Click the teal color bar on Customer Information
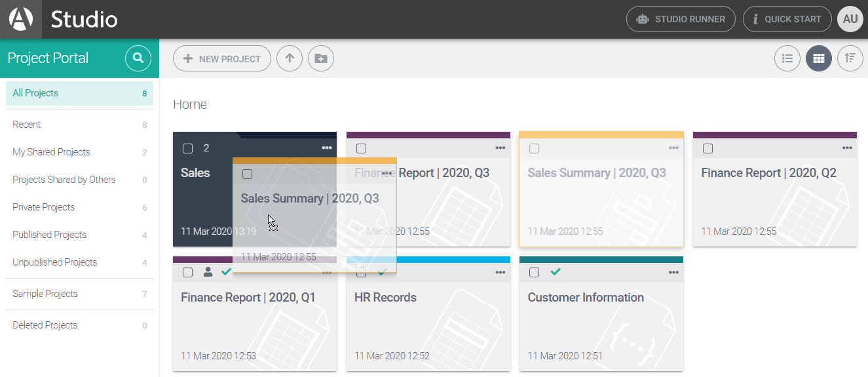This screenshot has width=868, height=377. point(601,260)
